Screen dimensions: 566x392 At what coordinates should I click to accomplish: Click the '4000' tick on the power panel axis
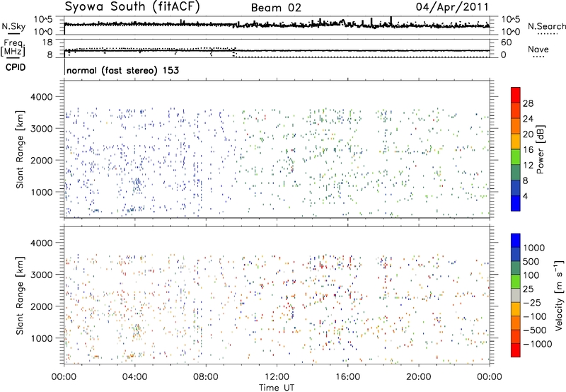41,97
